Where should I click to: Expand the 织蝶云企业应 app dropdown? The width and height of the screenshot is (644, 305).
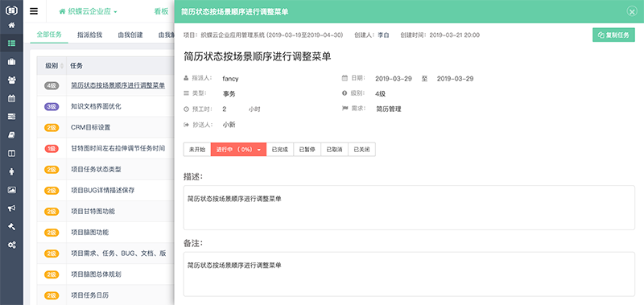tap(89, 11)
